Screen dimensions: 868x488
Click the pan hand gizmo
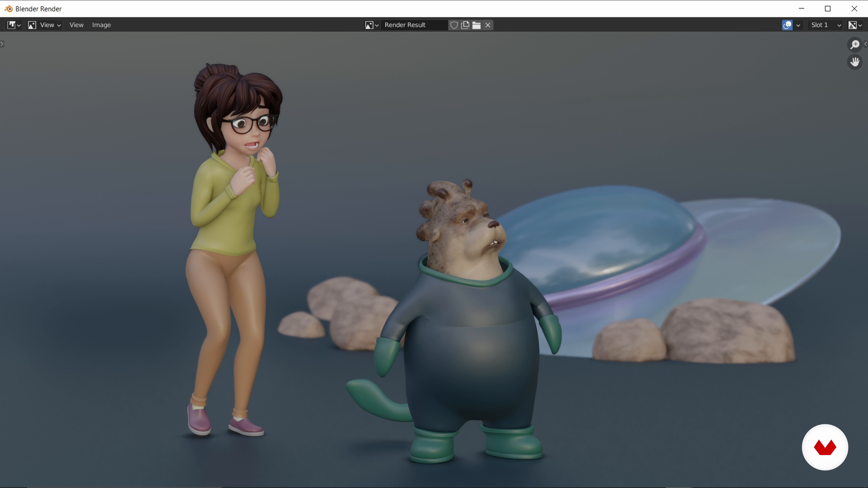(855, 62)
